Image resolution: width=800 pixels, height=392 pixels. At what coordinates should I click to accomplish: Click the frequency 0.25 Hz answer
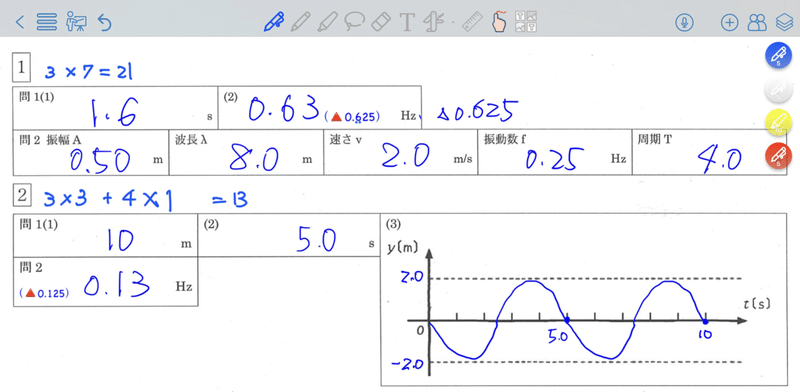(x=555, y=159)
